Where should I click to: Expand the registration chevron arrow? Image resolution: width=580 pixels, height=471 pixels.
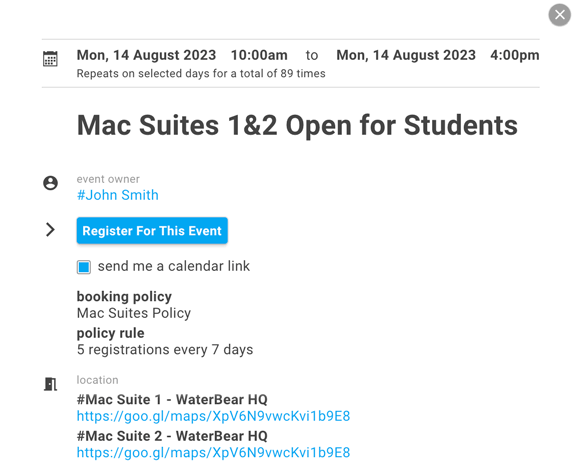(50, 229)
